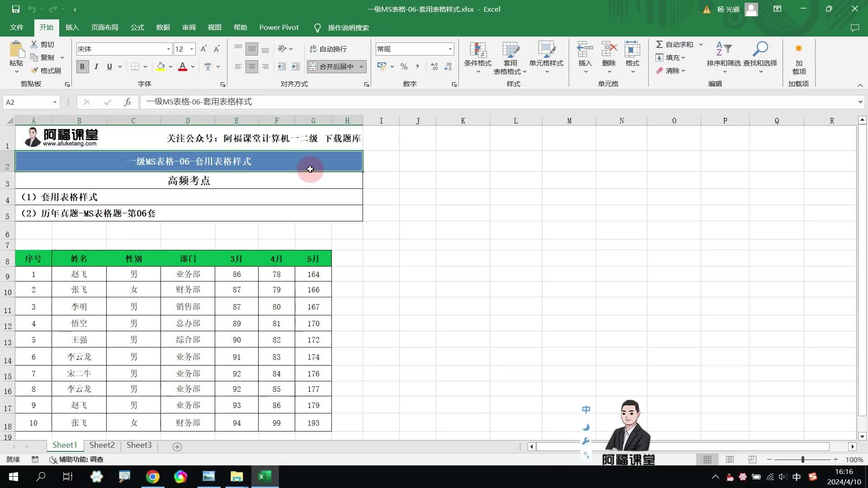Open the number format dropdown (常规)
This screenshot has width=868, height=488.
coord(450,49)
